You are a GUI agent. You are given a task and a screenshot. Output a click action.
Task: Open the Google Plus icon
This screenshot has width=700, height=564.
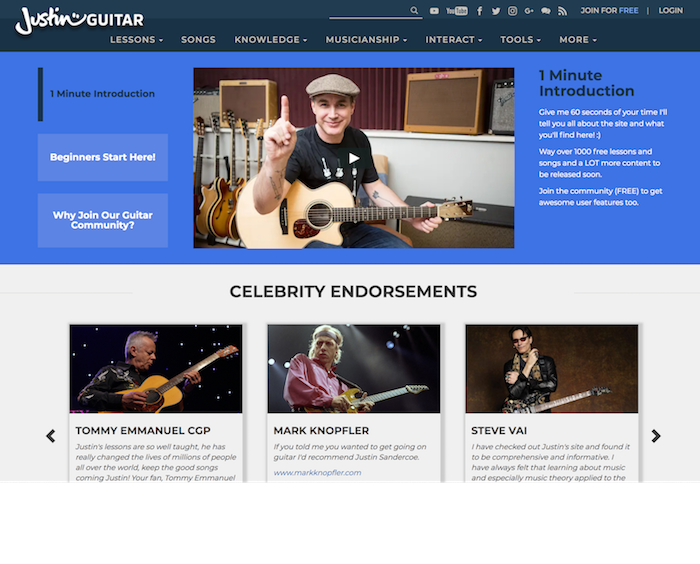click(529, 11)
